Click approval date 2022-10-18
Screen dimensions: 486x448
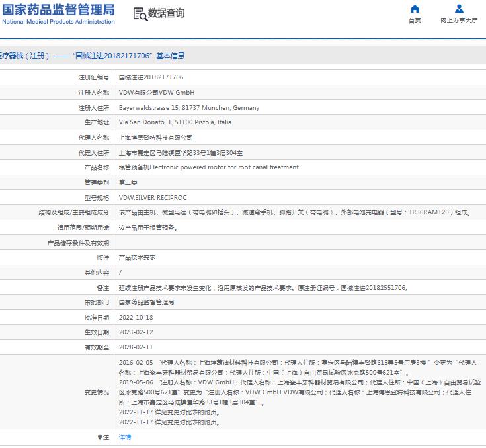point(136,318)
